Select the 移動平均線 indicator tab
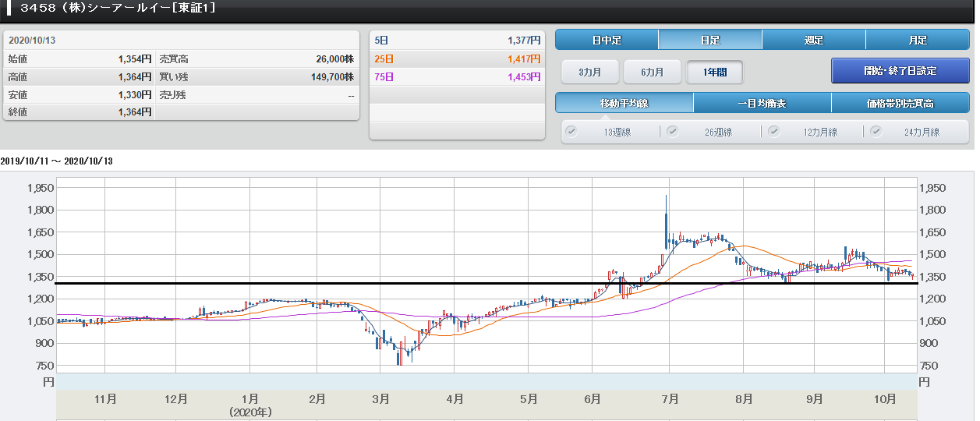Screen dimensions: 980x421 [624, 103]
